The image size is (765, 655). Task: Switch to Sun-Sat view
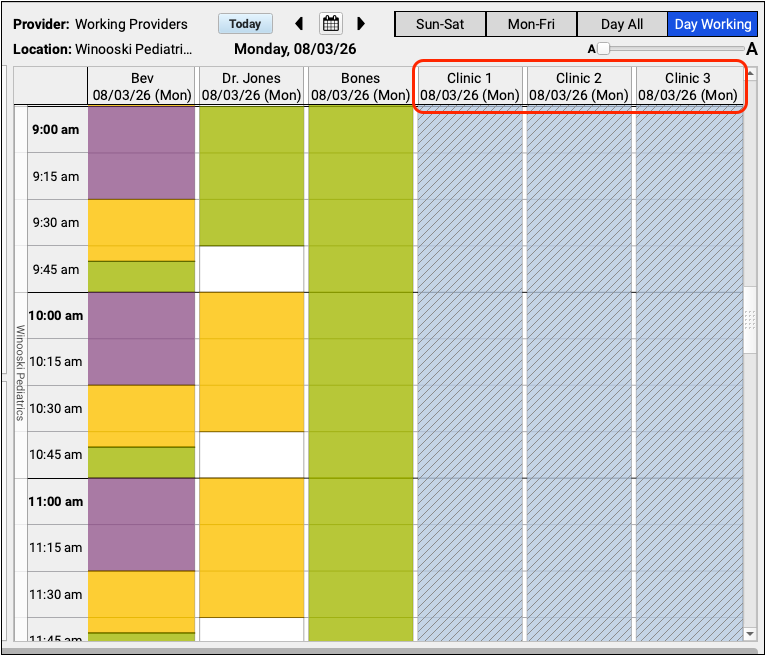pos(440,24)
